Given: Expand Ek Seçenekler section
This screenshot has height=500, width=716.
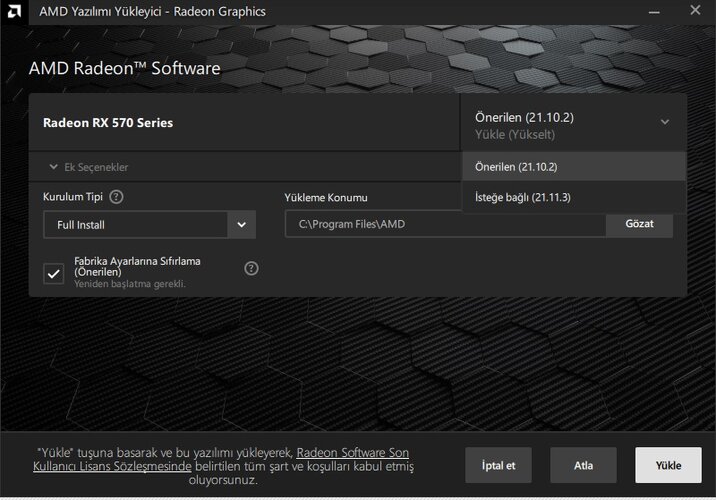Looking at the screenshot, I should point(89,167).
